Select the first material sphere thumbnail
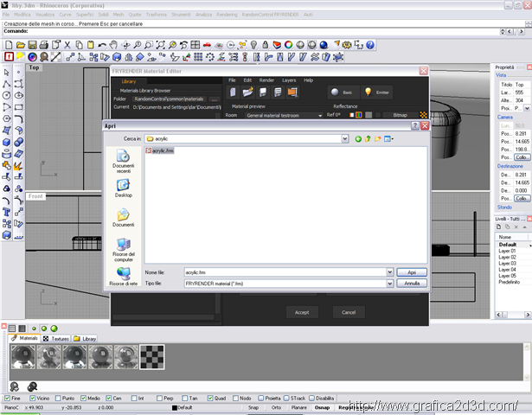The height and width of the screenshot is (415, 532). click(22, 357)
